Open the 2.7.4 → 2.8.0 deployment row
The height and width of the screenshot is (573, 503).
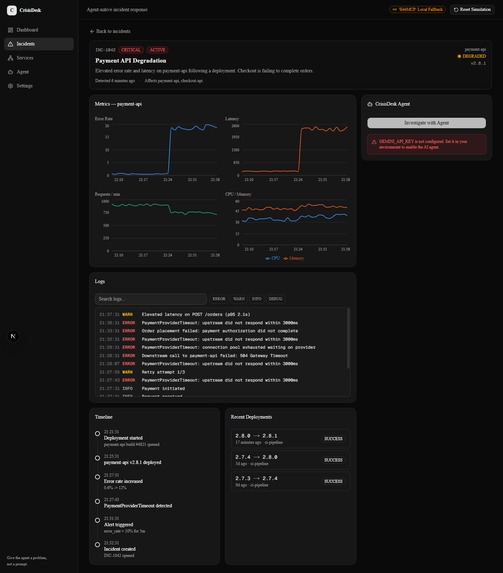pos(291,460)
